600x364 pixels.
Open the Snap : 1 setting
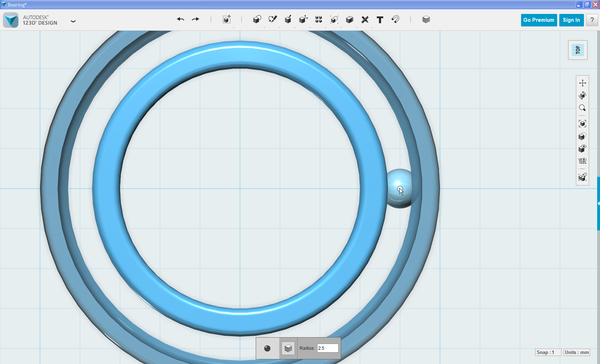[548, 352]
